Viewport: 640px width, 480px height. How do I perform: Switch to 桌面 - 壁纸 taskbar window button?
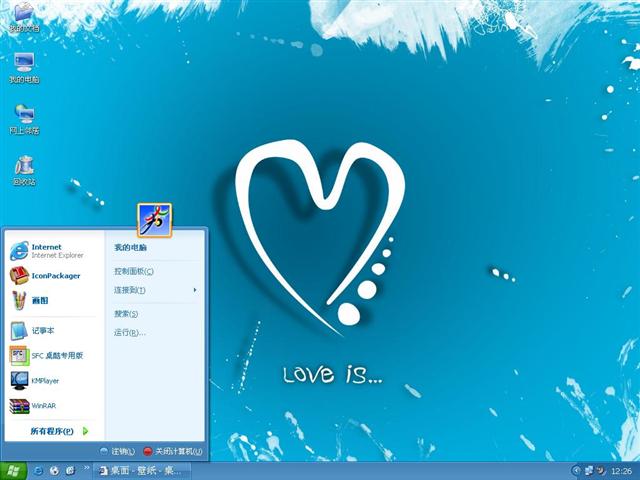(142, 471)
